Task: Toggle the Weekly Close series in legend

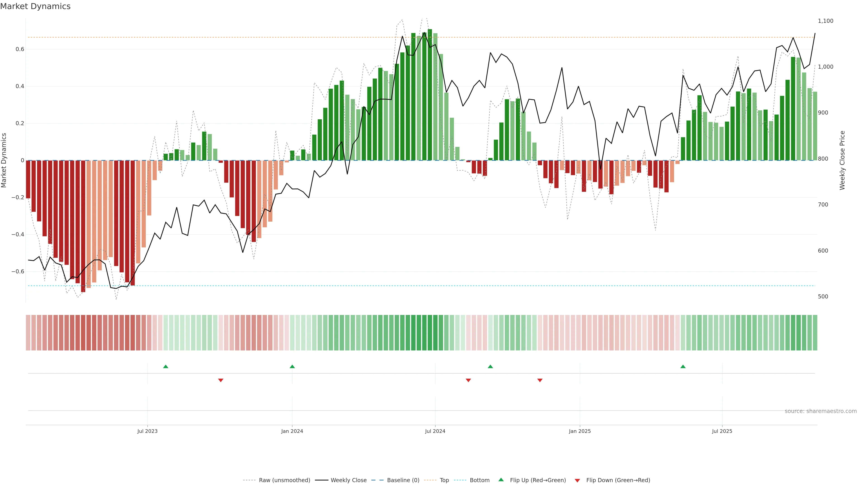Action: (348, 480)
